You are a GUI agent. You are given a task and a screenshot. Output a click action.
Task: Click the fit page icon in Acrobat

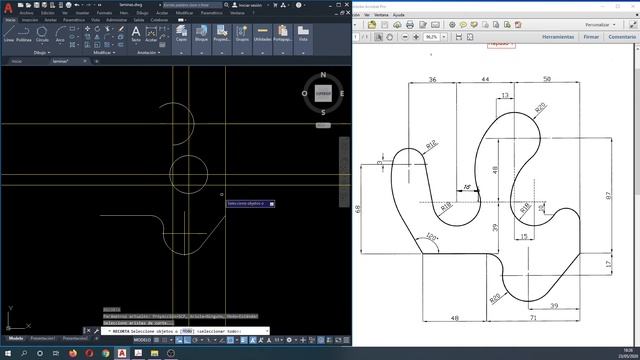(x=470, y=37)
